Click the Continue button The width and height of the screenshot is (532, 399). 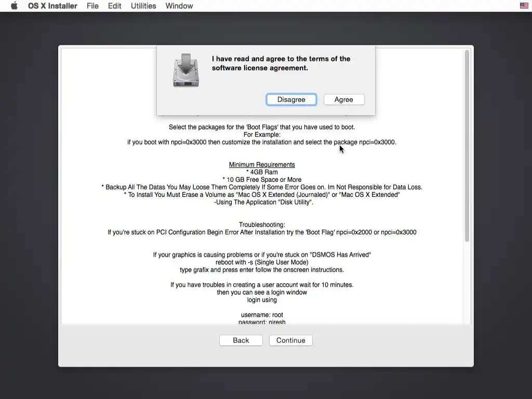291,340
